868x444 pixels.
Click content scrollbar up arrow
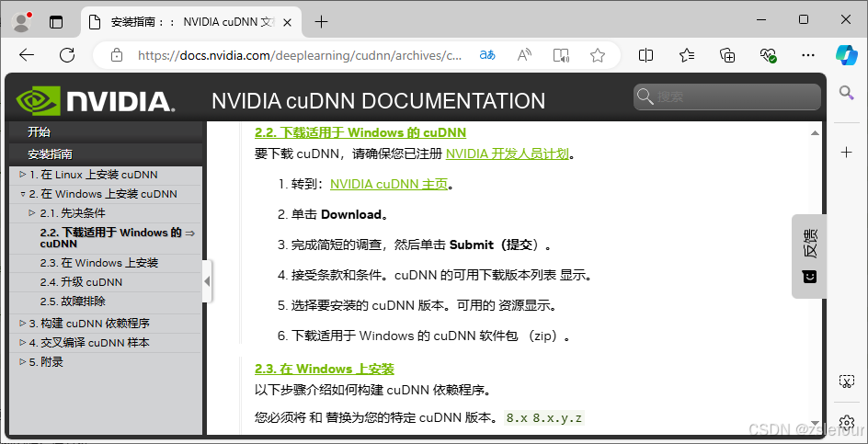click(815, 133)
